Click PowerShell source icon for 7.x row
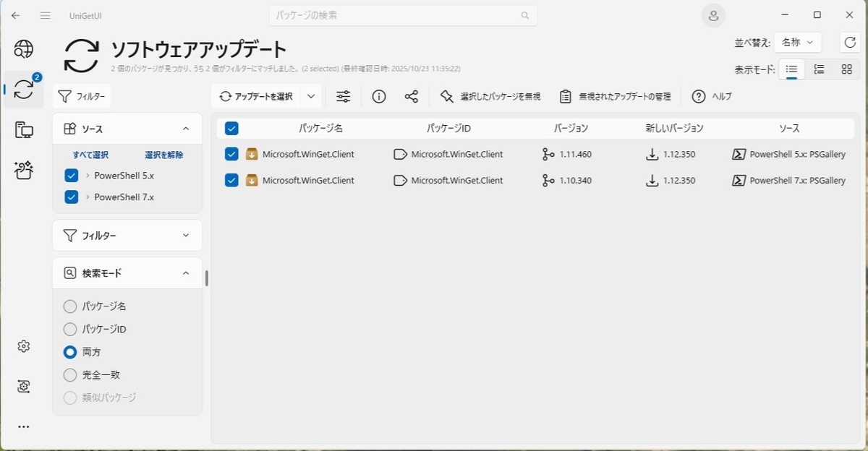The width and height of the screenshot is (868, 451). coord(739,180)
